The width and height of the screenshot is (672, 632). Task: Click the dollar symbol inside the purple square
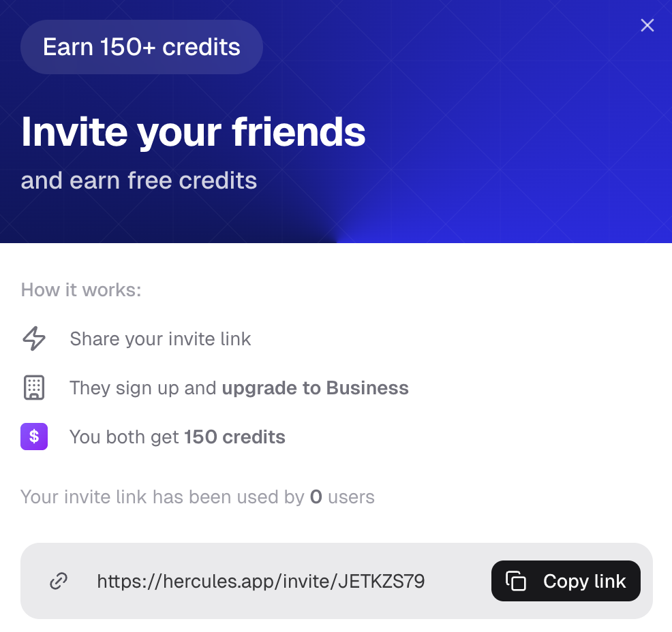[x=33, y=437]
